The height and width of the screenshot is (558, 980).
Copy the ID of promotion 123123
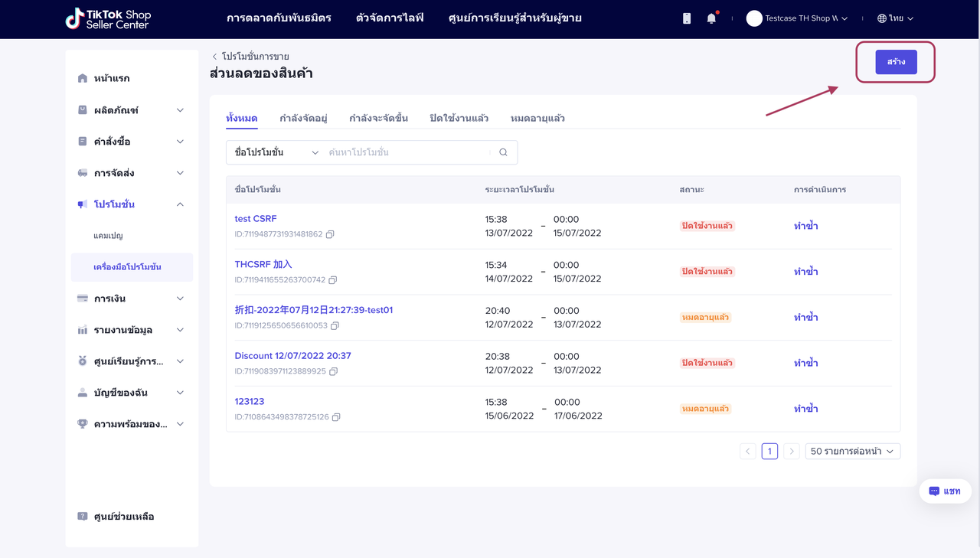(x=336, y=417)
